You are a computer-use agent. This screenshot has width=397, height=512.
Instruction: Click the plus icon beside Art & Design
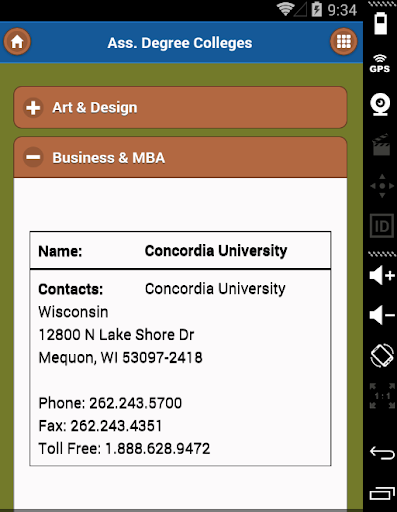[x=33, y=108]
